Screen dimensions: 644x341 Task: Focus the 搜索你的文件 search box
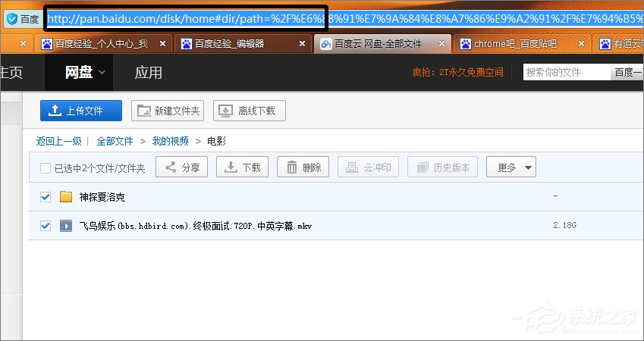click(567, 72)
